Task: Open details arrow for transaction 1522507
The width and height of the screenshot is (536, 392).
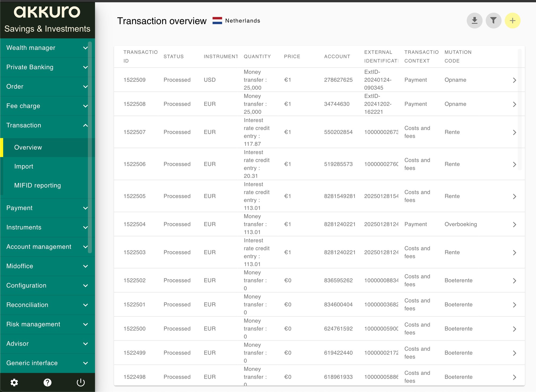Action: [x=514, y=132]
